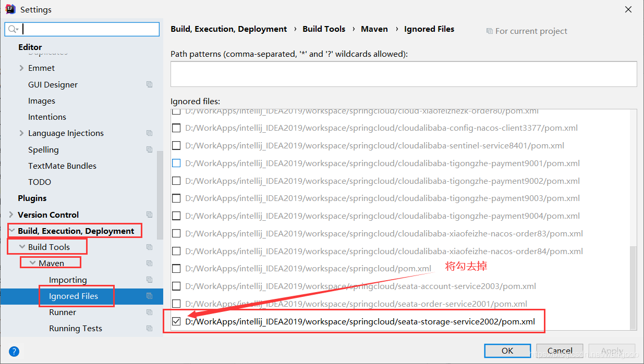Select the TODO settings entry
Image resolution: width=644 pixels, height=364 pixels.
pyautogui.click(x=40, y=182)
